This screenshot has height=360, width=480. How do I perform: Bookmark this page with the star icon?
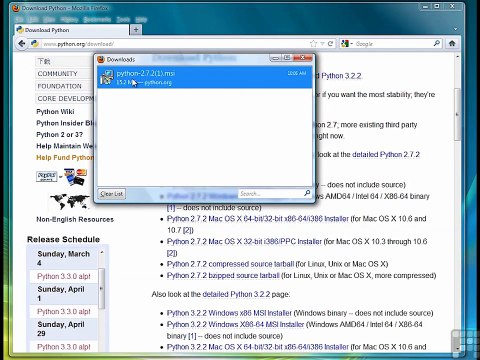[313, 44]
